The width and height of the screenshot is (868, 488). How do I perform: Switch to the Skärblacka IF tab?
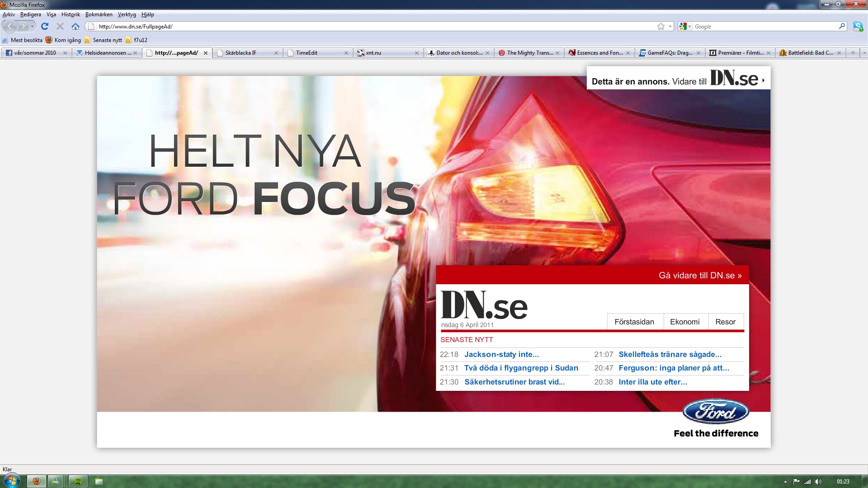[247, 53]
